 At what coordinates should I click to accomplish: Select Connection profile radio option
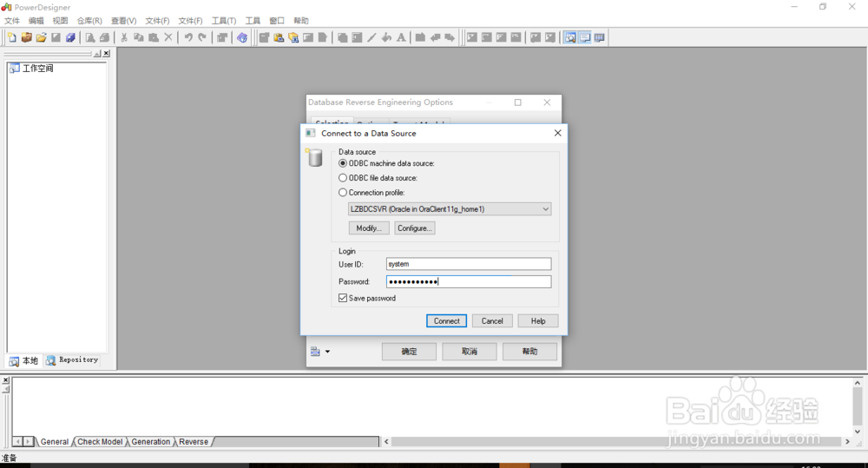point(343,192)
